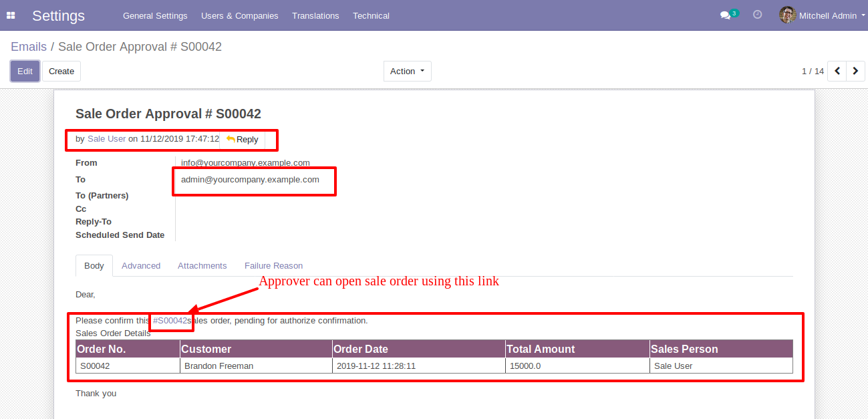Open the activities clock icon
868x419 pixels.
pyautogui.click(x=757, y=15)
